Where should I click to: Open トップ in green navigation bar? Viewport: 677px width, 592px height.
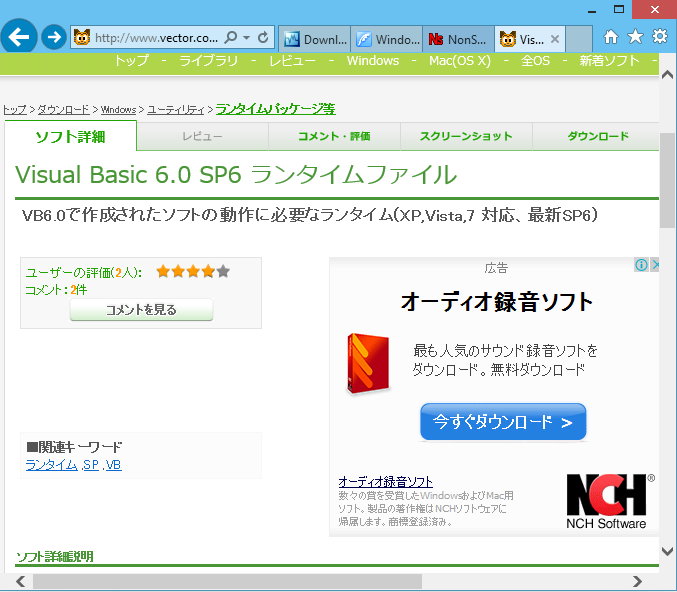[131, 61]
